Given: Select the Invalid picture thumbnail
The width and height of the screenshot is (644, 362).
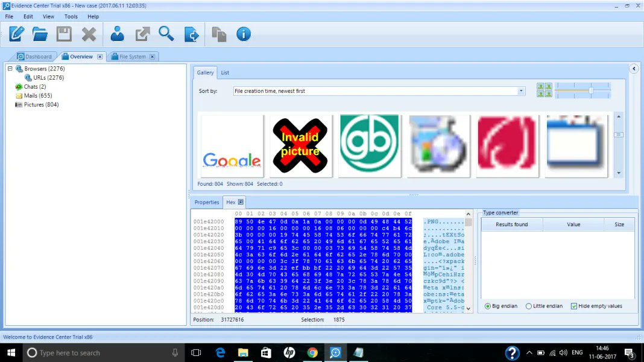Looking at the screenshot, I should click(301, 146).
